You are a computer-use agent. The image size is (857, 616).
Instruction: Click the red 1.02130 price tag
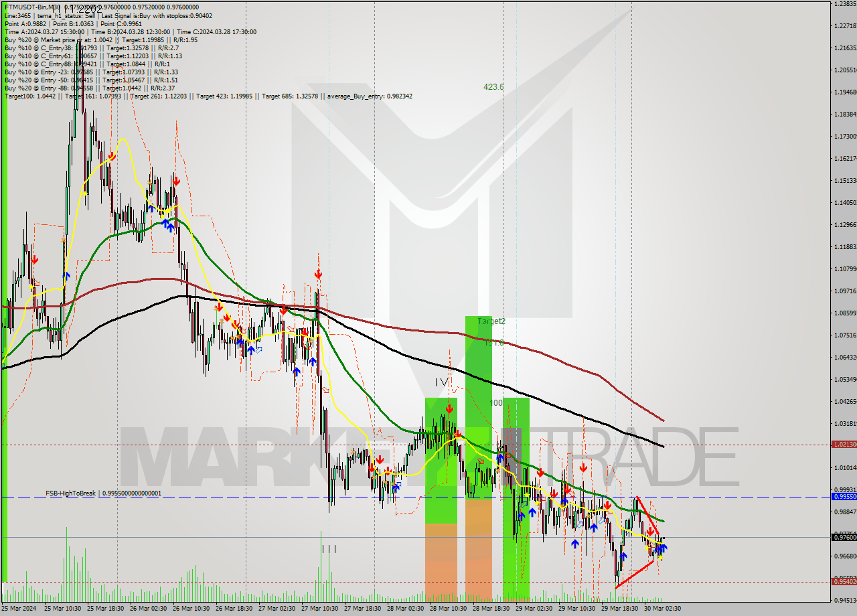[x=844, y=444]
